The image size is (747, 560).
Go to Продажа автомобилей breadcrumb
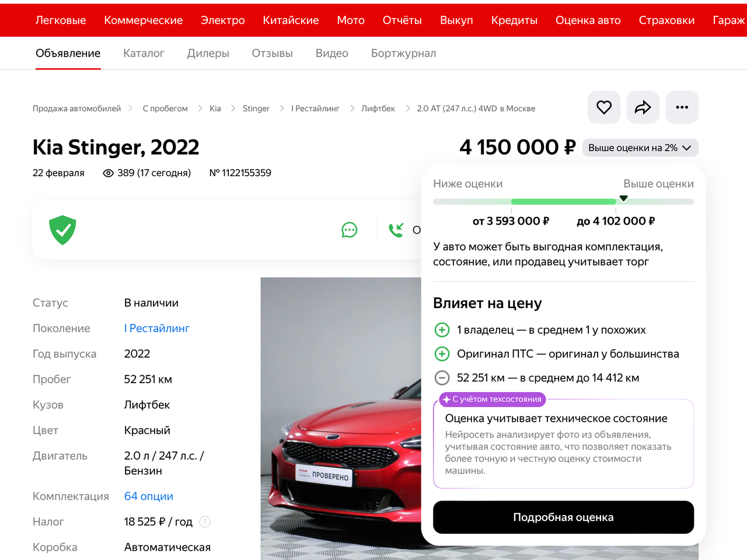77,108
